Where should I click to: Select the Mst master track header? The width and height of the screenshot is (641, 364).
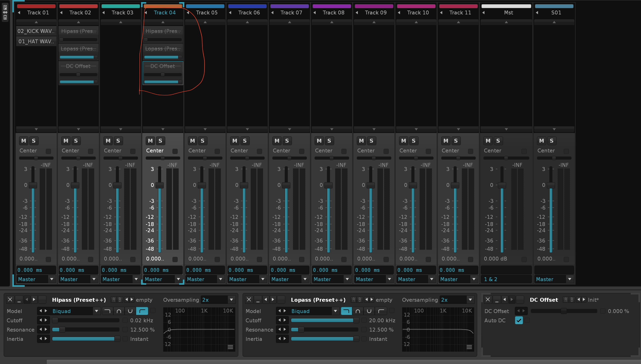tap(508, 13)
